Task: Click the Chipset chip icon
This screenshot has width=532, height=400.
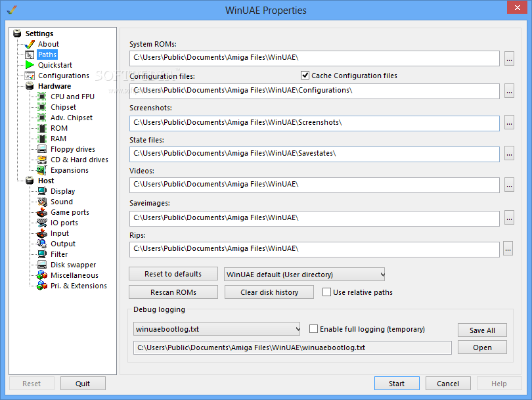Action: [42, 107]
